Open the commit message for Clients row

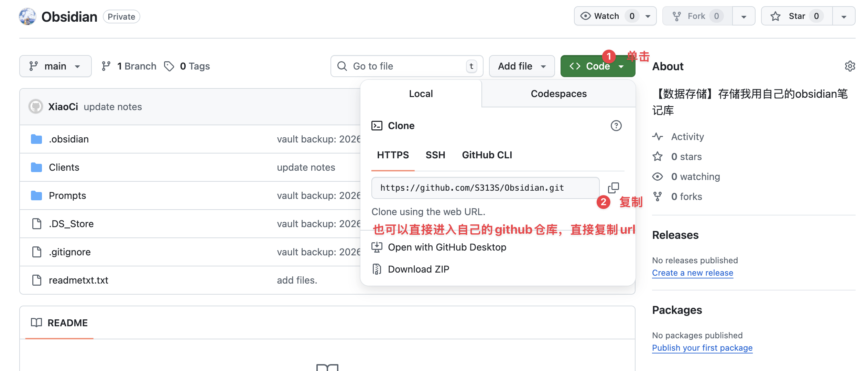pos(306,167)
